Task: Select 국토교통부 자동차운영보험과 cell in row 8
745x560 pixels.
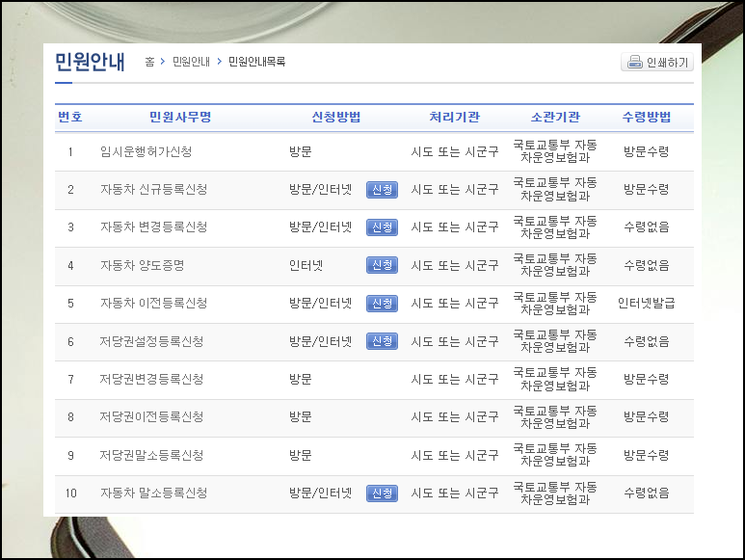Action: [x=555, y=417]
